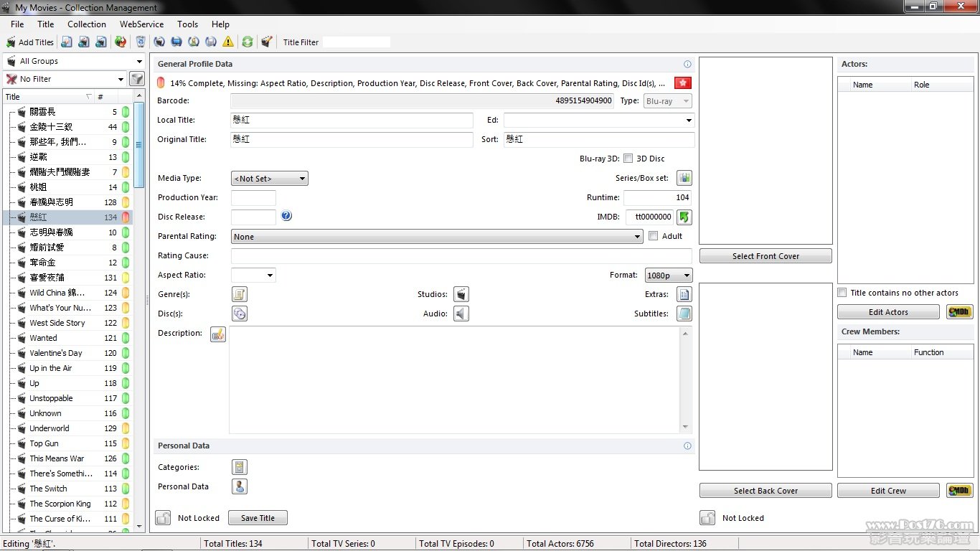Open the Title menu
Viewport: 980px width, 551px height.
46,24
